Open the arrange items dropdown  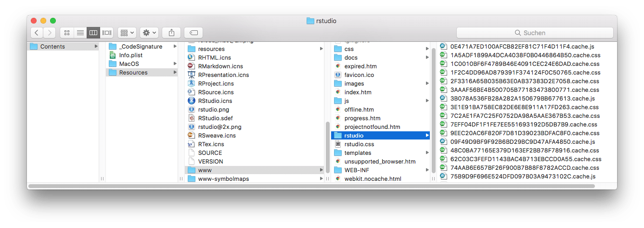(127, 33)
